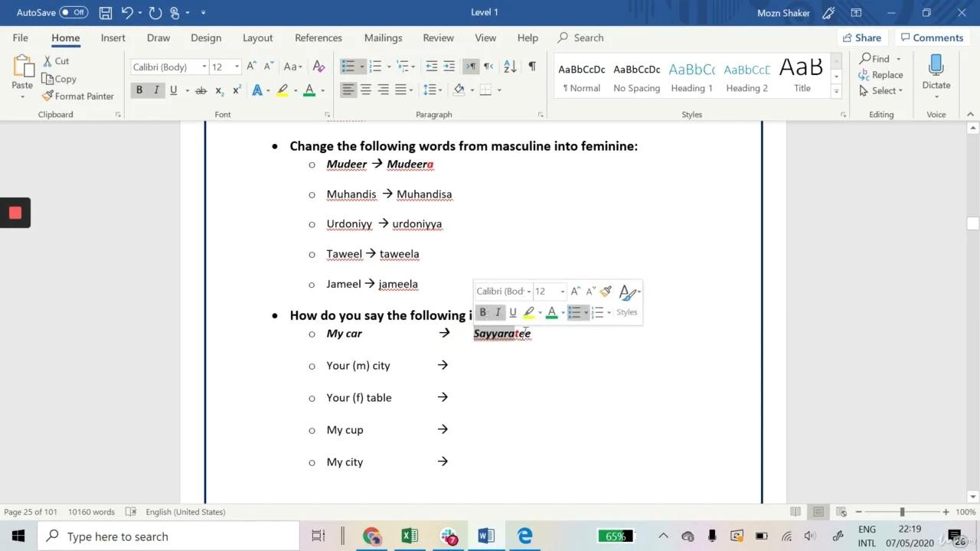Click the Format Painter button
Screen dimensions: 980x551
pyautogui.click(x=78, y=96)
